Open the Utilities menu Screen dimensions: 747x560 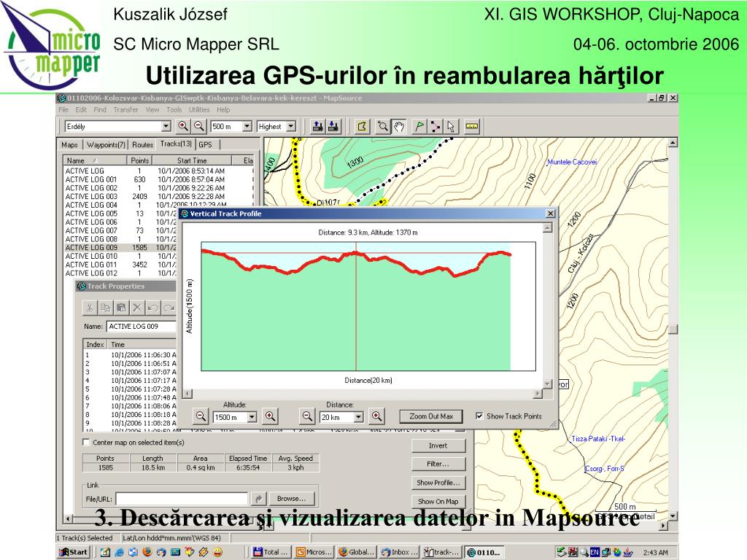(x=199, y=109)
